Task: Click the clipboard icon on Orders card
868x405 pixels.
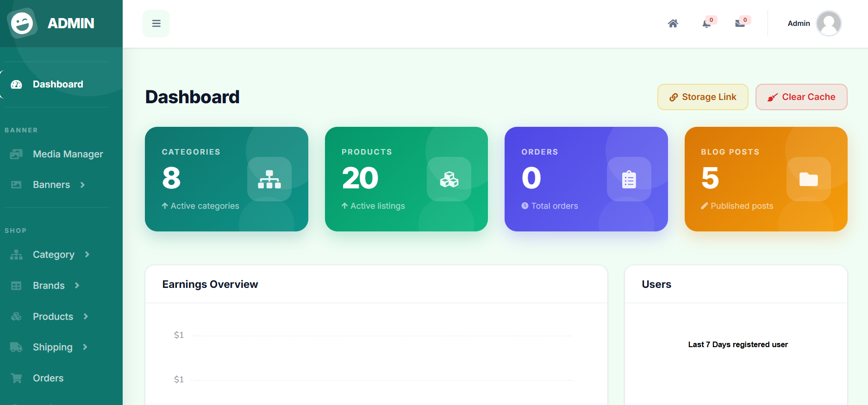Action: [629, 179]
